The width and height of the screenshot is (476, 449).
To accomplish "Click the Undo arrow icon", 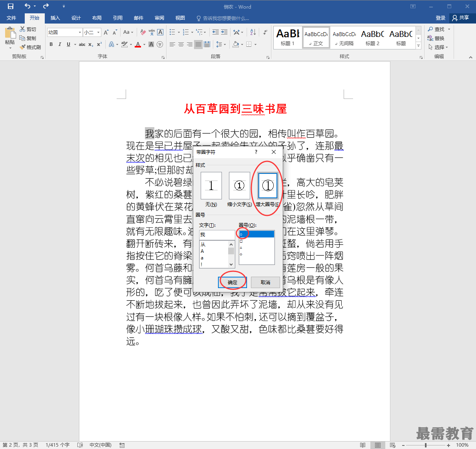I will [27, 6].
